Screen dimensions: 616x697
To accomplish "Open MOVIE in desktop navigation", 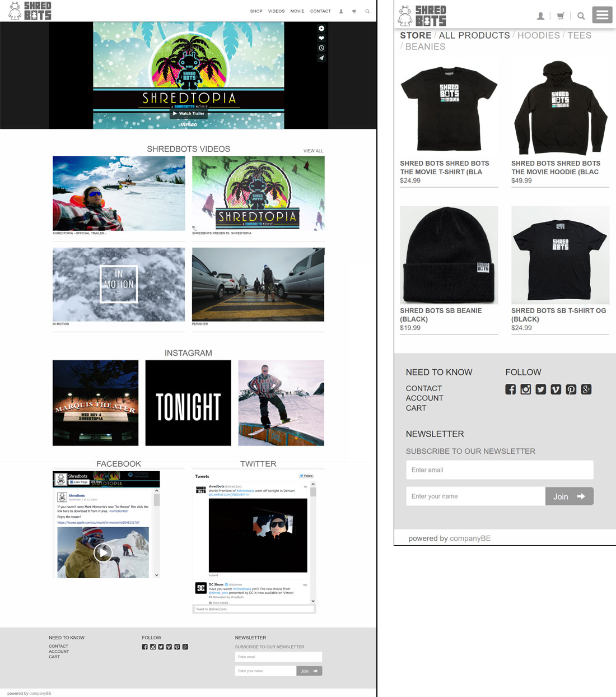I will coord(297,11).
